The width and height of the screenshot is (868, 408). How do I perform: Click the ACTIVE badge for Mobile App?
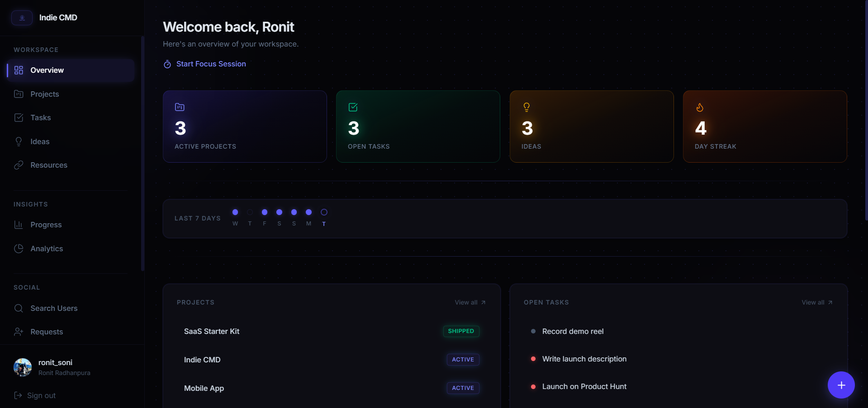coord(463,388)
